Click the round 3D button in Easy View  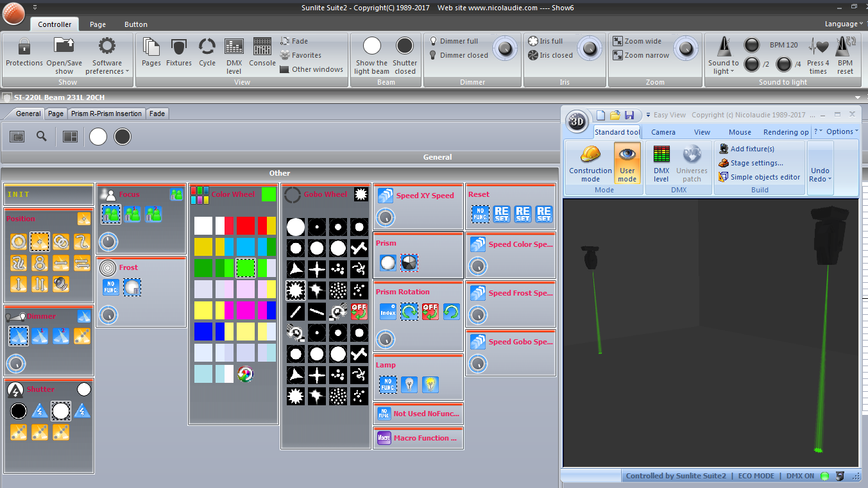pyautogui.click(x=577, y=121)
